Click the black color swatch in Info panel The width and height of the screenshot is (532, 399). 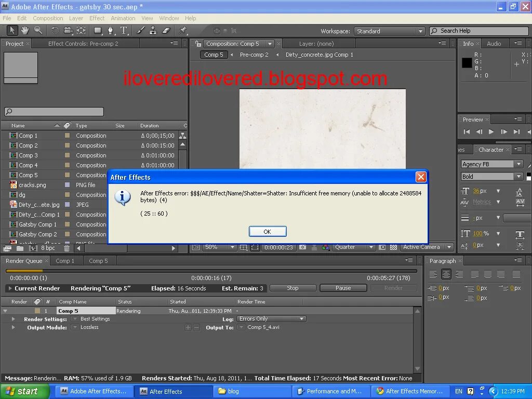click(x=467, y=63)
